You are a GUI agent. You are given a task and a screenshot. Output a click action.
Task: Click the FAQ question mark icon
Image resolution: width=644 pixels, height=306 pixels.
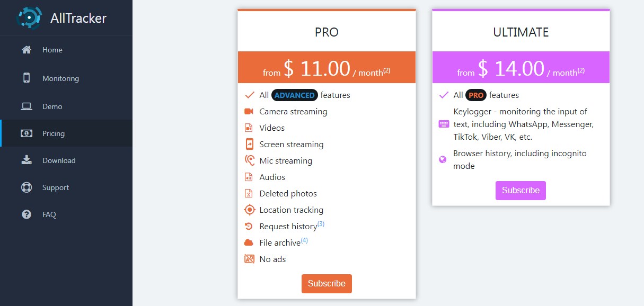[27, 214]
